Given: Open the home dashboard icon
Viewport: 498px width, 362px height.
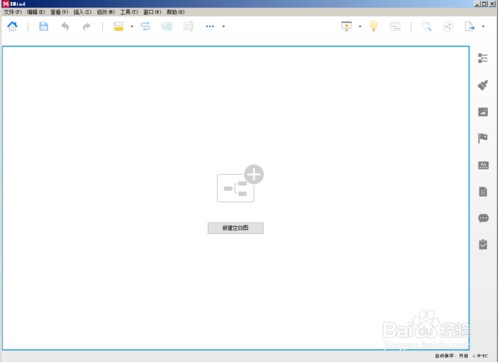Looking at the screenshot, I should pos(12,26).
